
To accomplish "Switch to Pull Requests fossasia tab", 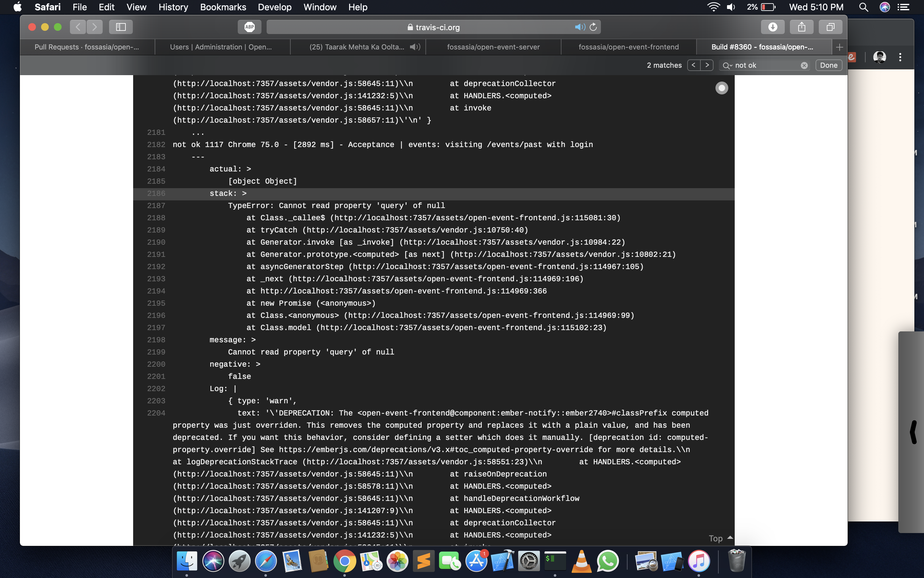I will (x=87, y=47).
